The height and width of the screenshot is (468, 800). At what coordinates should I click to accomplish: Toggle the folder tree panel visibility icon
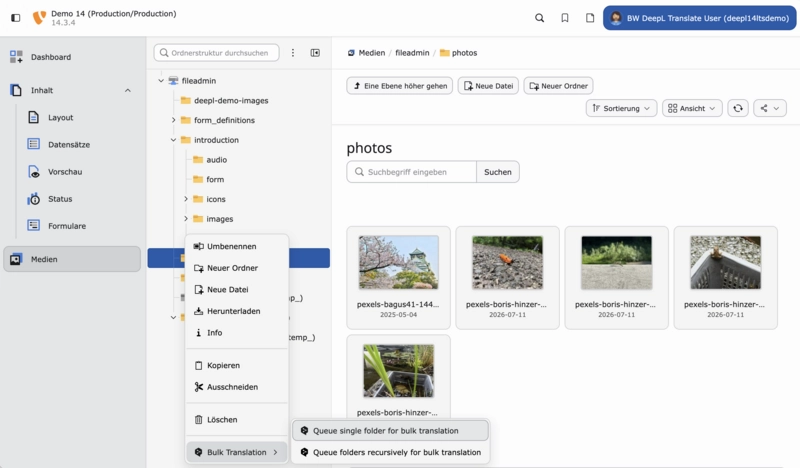(x=315, y=53)
